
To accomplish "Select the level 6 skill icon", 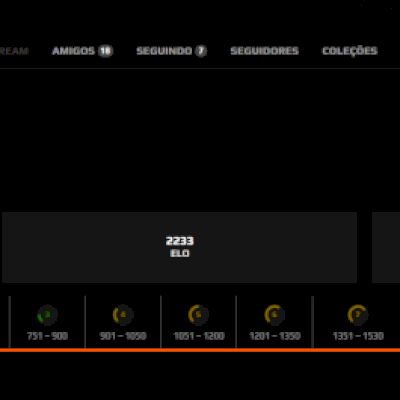I will click(274, 315).
